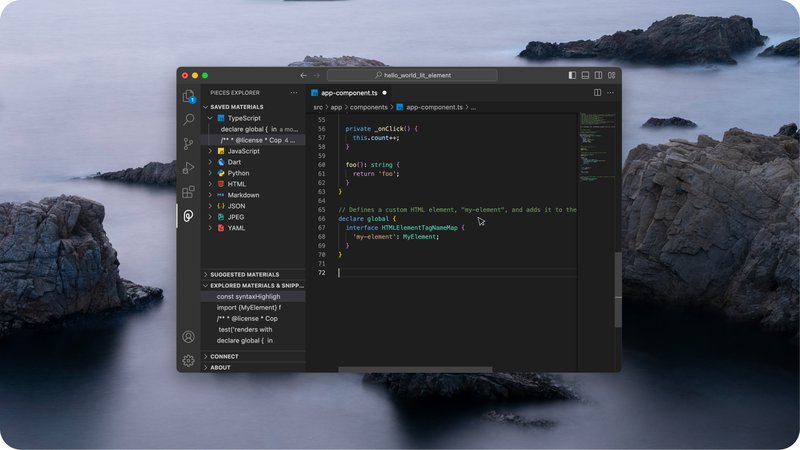Click the "'my-element': MyElement;" code line
The height and width of the screenshot is (450, 800).
click(x=396, y=237)
